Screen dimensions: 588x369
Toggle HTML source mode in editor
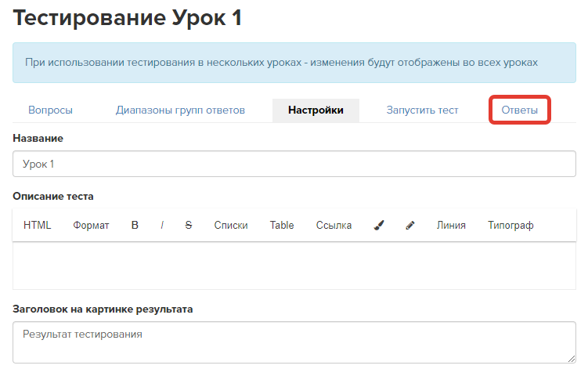[x=37, y=225]
